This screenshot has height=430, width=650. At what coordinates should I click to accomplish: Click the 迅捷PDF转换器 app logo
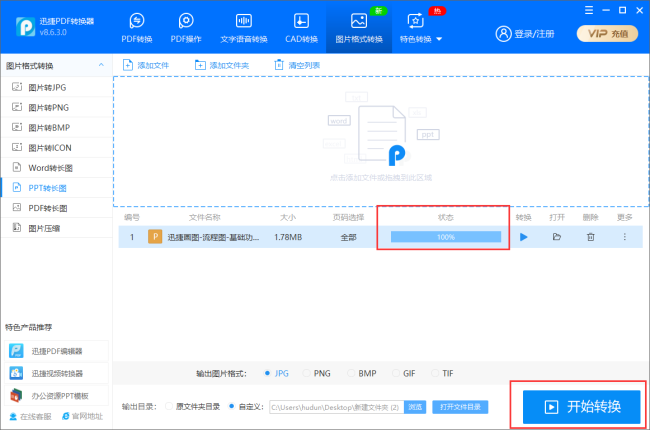point(25,27)
